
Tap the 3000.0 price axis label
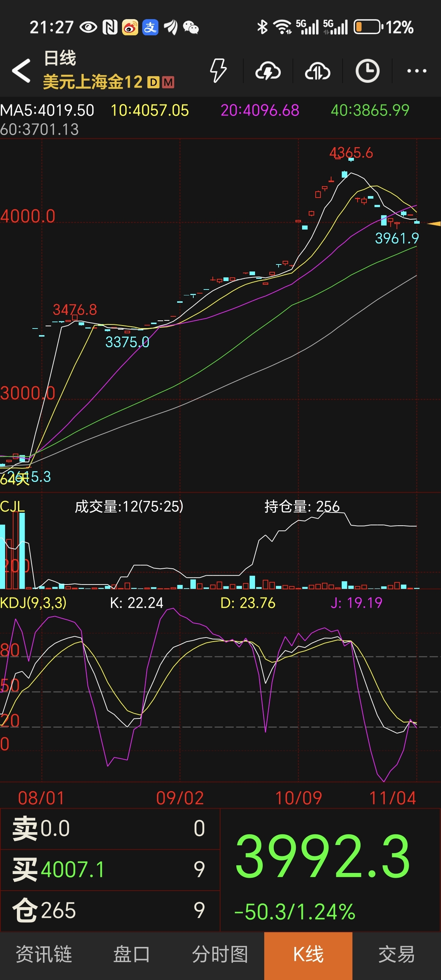28,393
